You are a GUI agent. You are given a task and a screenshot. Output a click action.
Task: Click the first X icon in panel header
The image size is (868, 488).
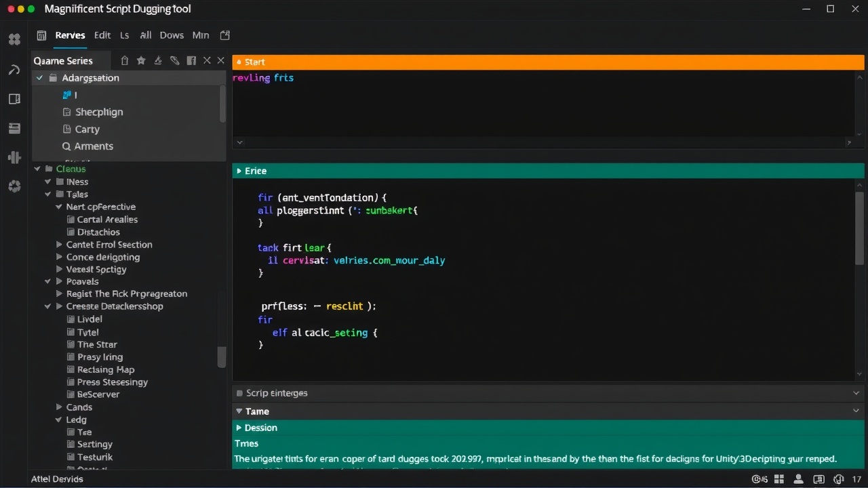(x=208, y=60)
